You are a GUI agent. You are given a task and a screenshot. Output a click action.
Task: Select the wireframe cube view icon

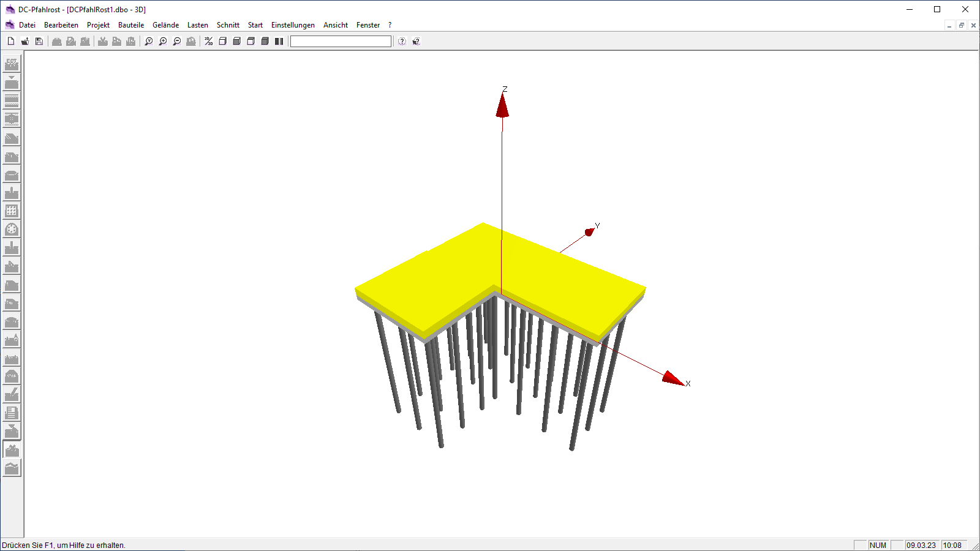pyautogui.click(x=223, y=42)
